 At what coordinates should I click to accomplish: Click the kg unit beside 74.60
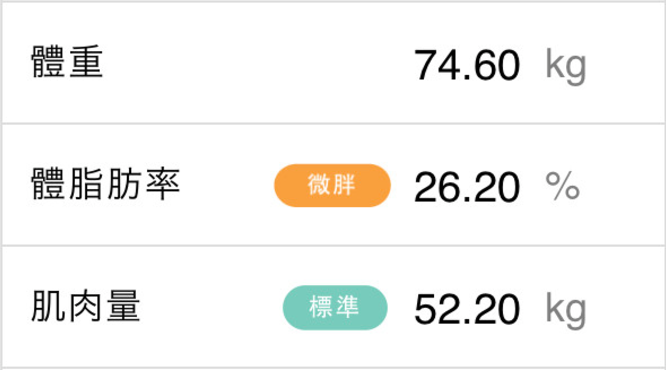click(566, 66)
